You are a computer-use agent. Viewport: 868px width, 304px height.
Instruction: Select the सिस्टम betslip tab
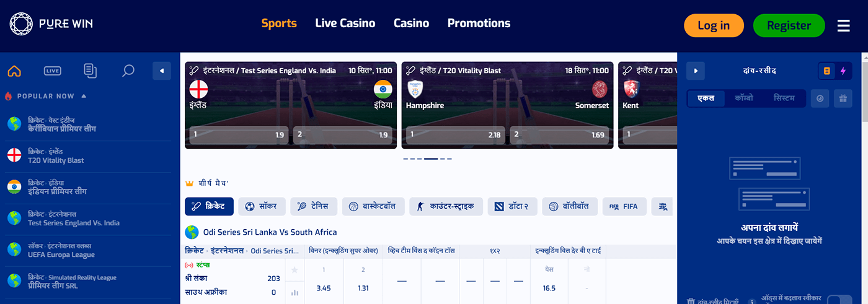[x=784, y=98]
